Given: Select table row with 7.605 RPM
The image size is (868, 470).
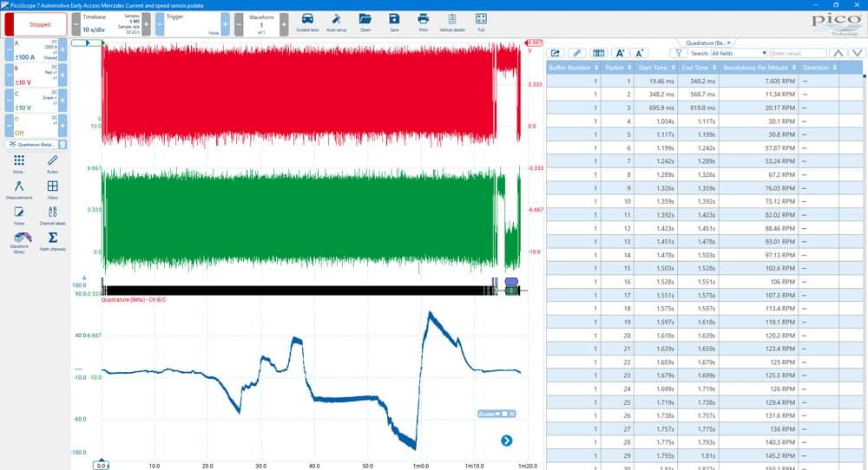Looking at the screenshot, I should 704,81.
